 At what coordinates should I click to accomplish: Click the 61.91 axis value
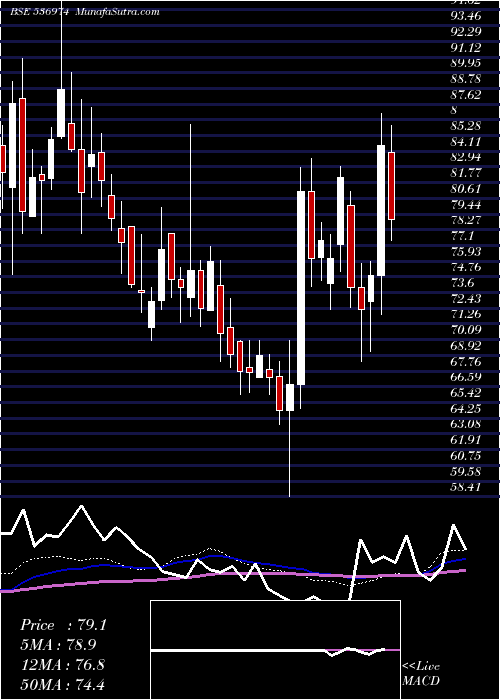coord(466,439)
